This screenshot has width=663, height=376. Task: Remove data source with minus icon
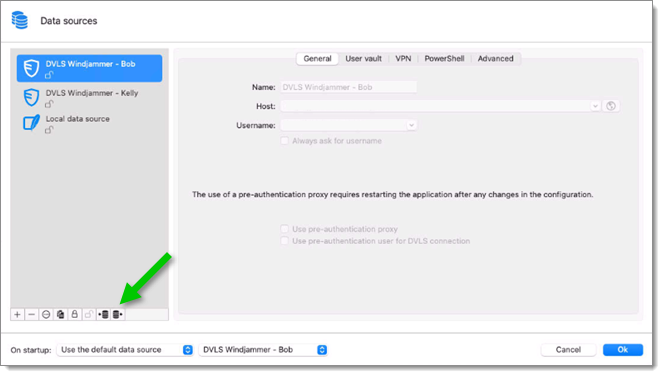pyautogui.click(x=32, y=315)
